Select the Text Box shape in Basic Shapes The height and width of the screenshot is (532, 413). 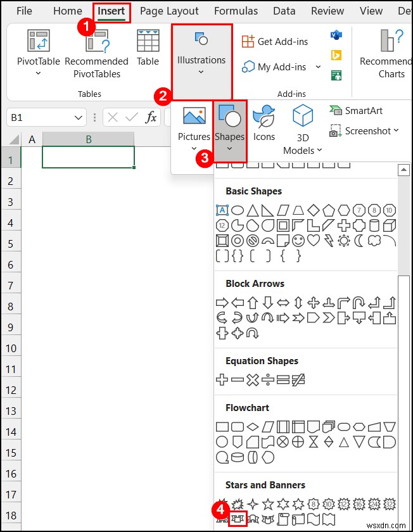[x=222, y=210]
